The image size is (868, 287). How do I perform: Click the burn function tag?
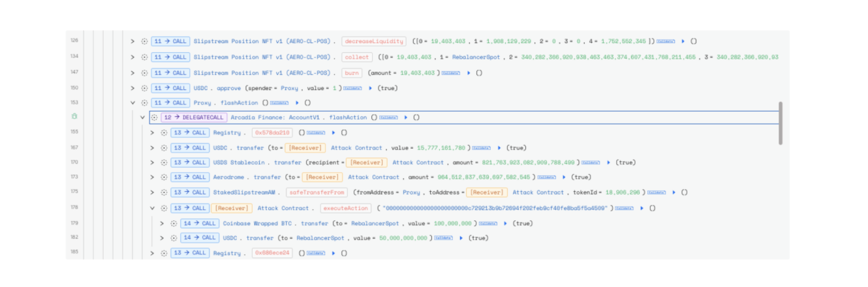pos(352,73)
